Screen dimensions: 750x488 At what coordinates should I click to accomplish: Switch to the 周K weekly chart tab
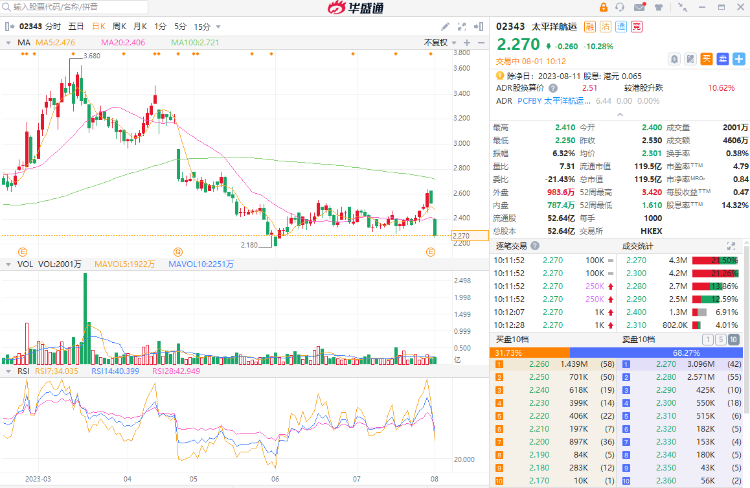click(119, 25)
